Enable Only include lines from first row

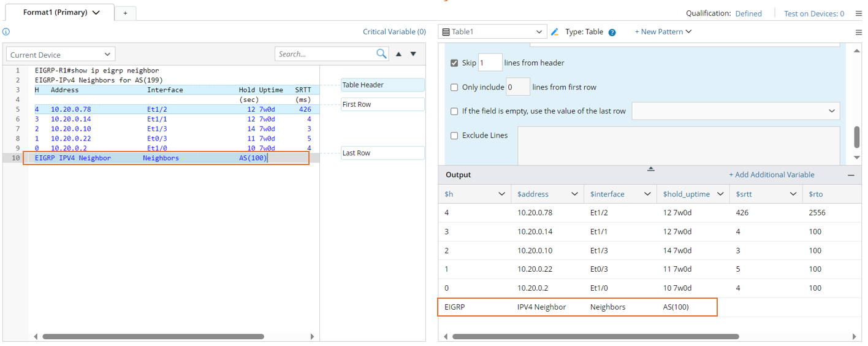coord(454,88)
